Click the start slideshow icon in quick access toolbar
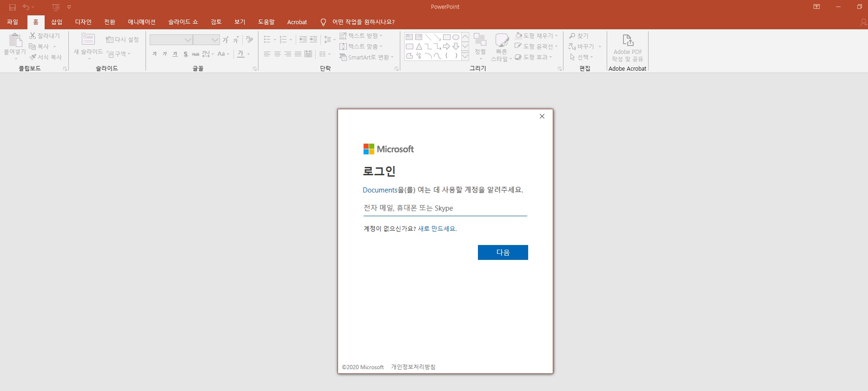868x391 pixels. pos(56,7)
